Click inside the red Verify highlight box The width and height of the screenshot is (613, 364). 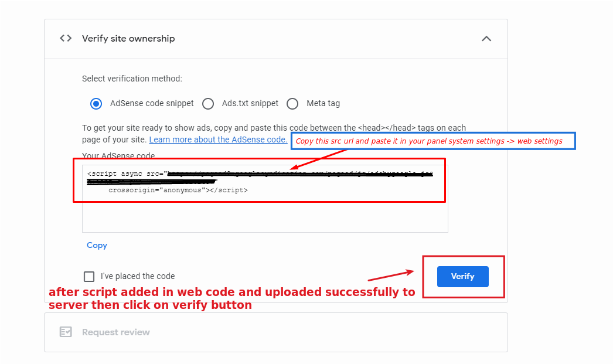462,276
